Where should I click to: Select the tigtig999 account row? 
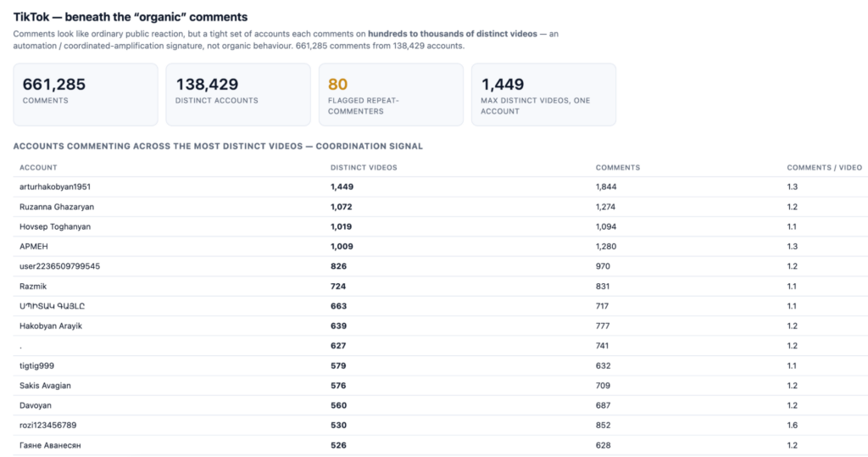[x=441, y=365]
